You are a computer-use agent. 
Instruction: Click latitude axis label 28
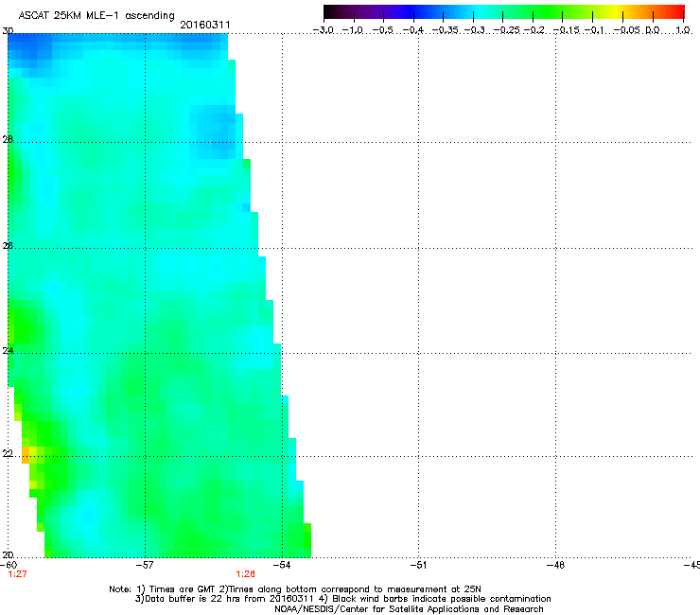coord(8,139)
